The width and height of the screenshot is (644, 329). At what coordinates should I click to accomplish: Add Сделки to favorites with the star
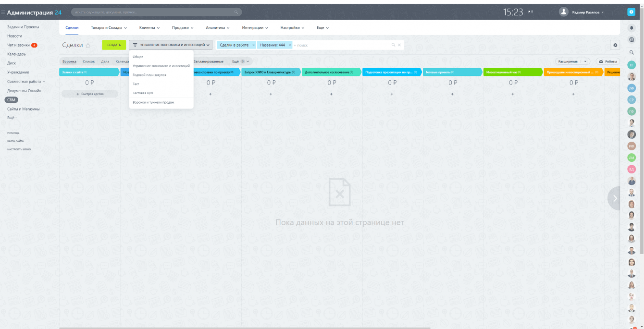[x=88, y=45]
